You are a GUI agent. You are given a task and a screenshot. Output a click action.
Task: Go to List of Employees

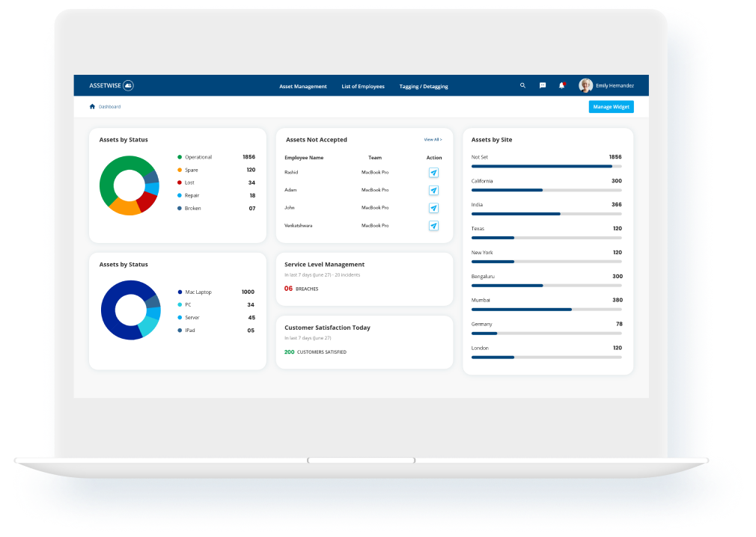(x=363, y=87)
